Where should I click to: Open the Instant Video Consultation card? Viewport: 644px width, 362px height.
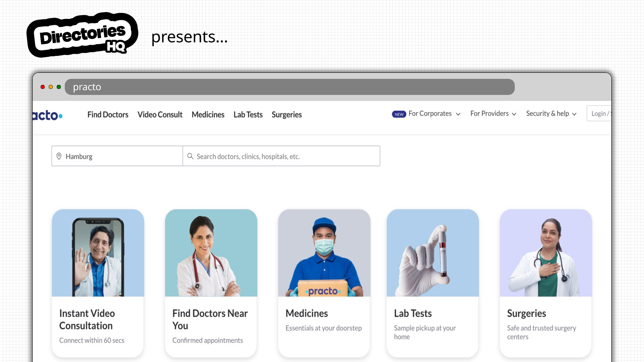pos(98,283)
